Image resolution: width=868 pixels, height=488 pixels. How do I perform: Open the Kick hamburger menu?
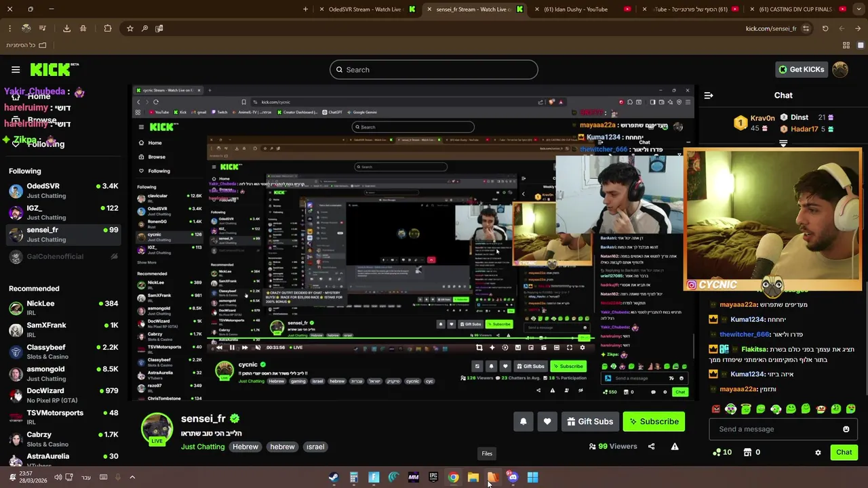click(16, 69)
